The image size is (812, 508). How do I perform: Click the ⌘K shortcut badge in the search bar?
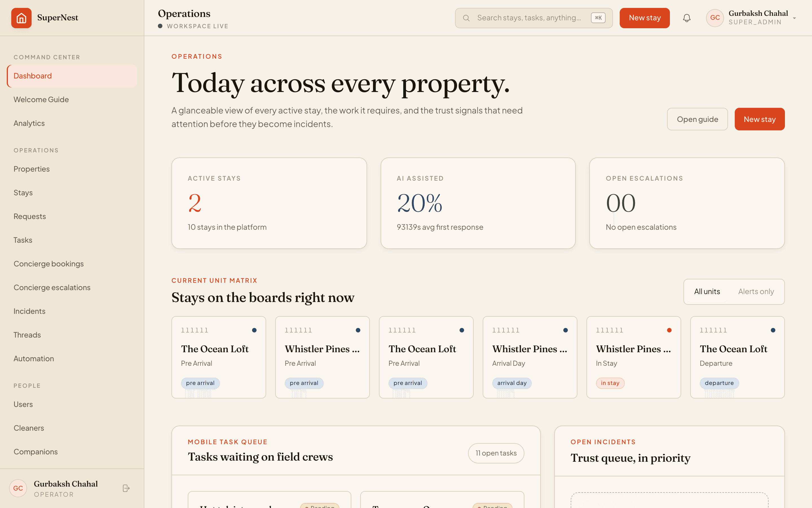point(598,18)
